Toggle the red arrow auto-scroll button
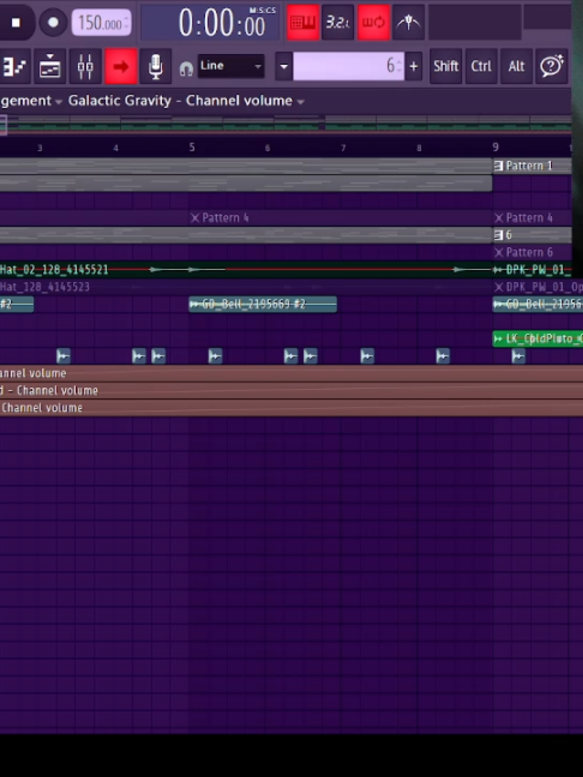Screen dimensions: 583x777 [x=121, y=66]
